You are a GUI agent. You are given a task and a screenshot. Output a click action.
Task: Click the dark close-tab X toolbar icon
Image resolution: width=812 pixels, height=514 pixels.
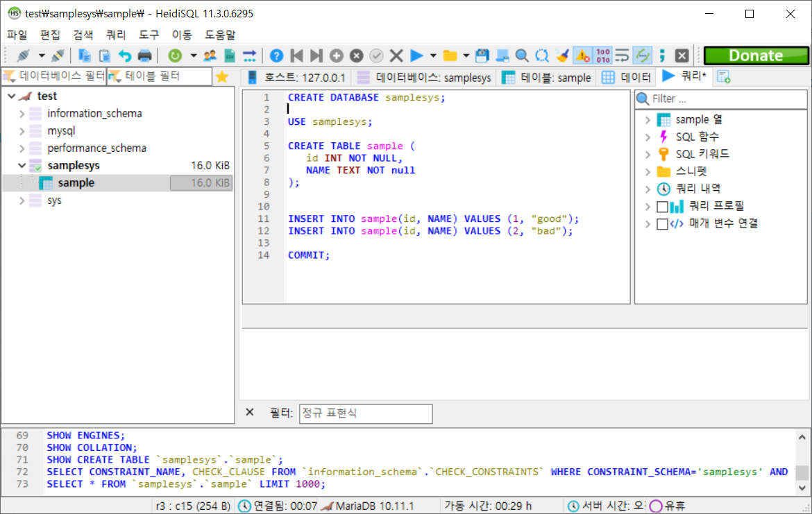(682, 55)
